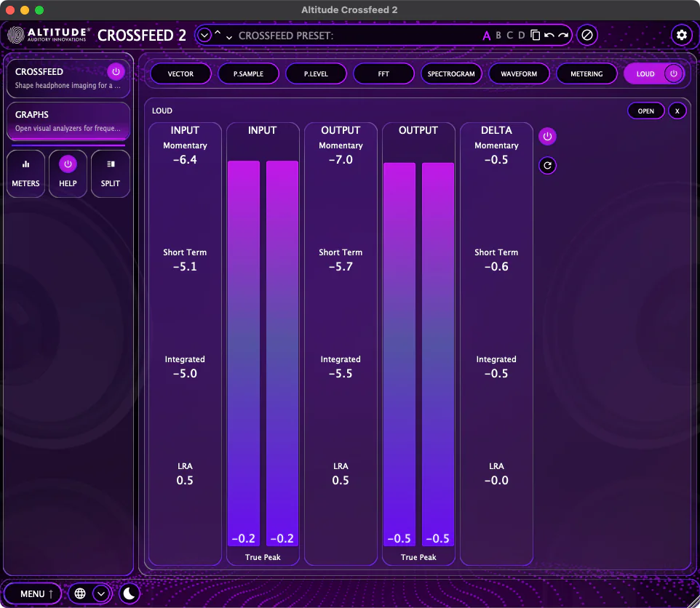700x608 pixels.
Task: Click the Input Short Term value -5.1
Action: 185,267
